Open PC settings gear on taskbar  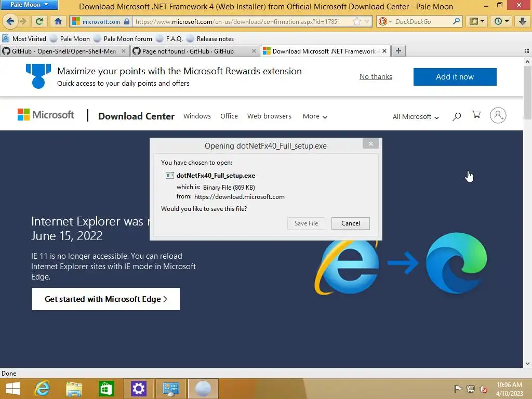[138, 389]
